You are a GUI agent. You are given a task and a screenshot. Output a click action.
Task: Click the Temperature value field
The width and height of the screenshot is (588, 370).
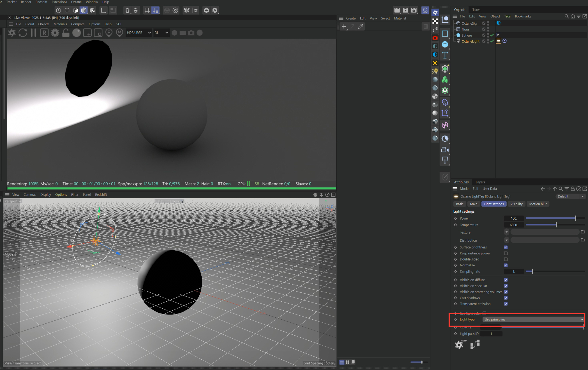coord(513,225)
